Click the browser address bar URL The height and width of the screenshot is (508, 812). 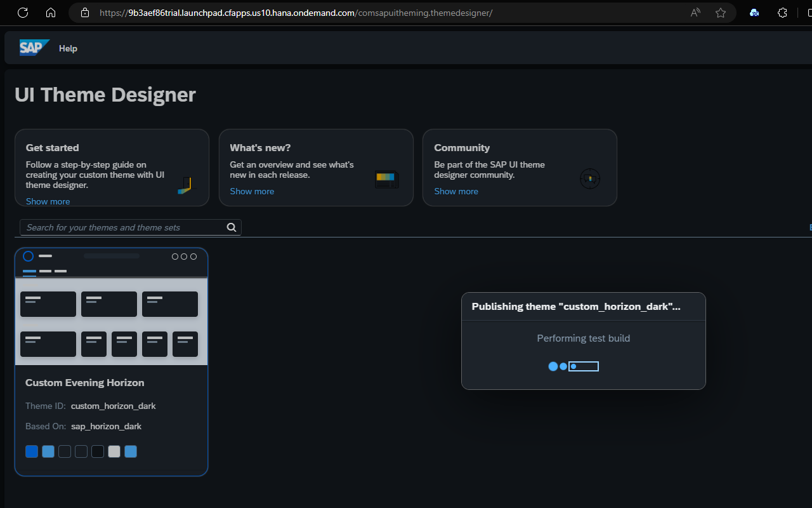[296, 13]
